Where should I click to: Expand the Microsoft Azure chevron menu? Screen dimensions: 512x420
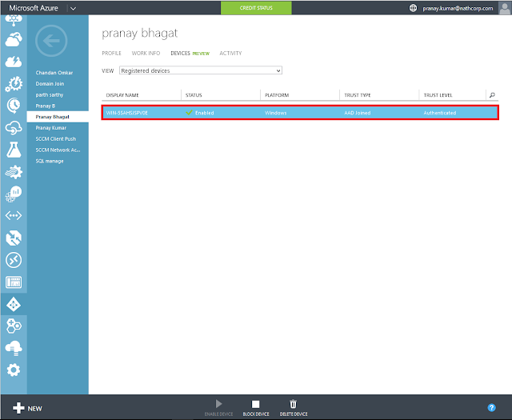click(x=73, y=9)
